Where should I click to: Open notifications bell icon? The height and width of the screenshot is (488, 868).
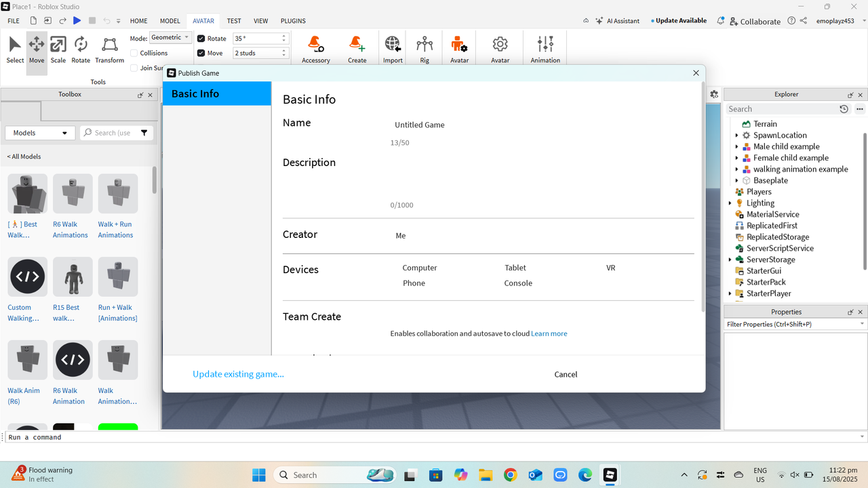click(721, 21)
